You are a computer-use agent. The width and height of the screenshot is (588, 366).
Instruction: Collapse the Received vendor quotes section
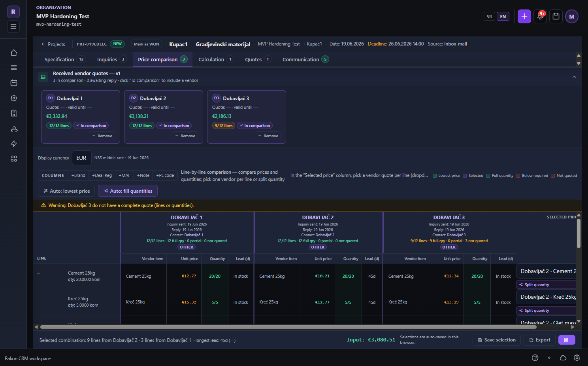tap(574, 77)
